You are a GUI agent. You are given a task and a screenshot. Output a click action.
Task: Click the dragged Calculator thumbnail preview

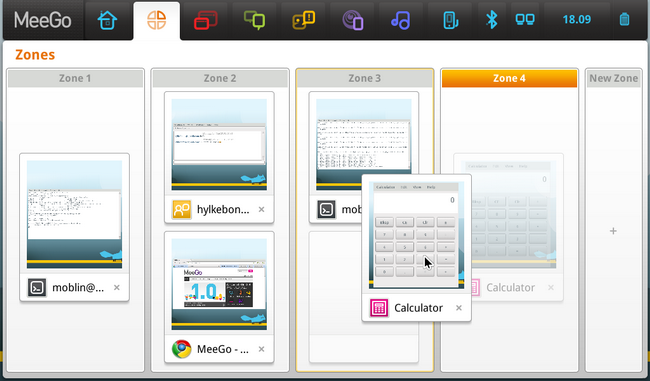(x=417, y=235)
